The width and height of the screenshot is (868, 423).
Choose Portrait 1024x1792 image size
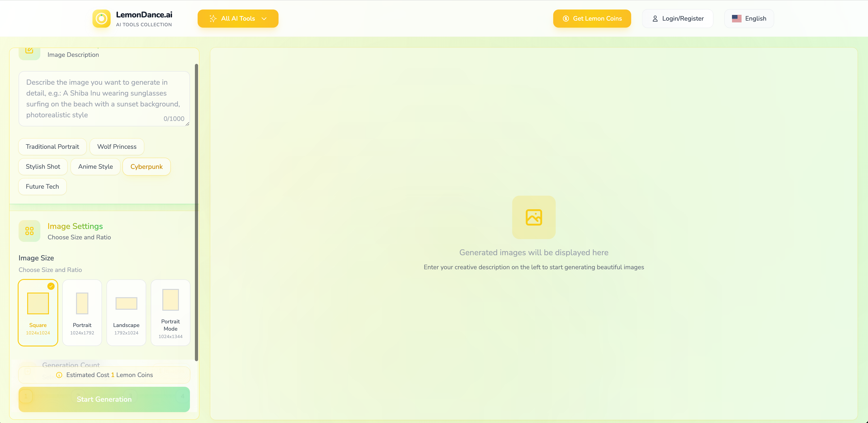click(82, 312)
